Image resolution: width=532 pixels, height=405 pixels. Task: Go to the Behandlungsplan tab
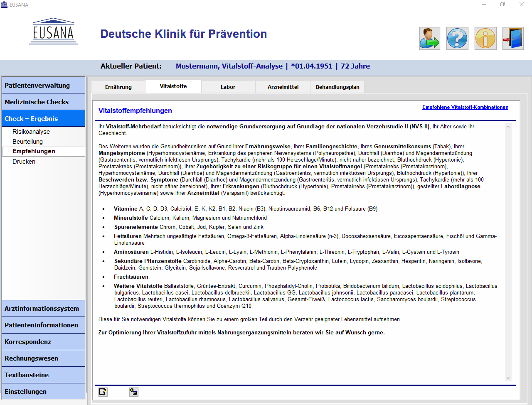click(x=337, y=87)
